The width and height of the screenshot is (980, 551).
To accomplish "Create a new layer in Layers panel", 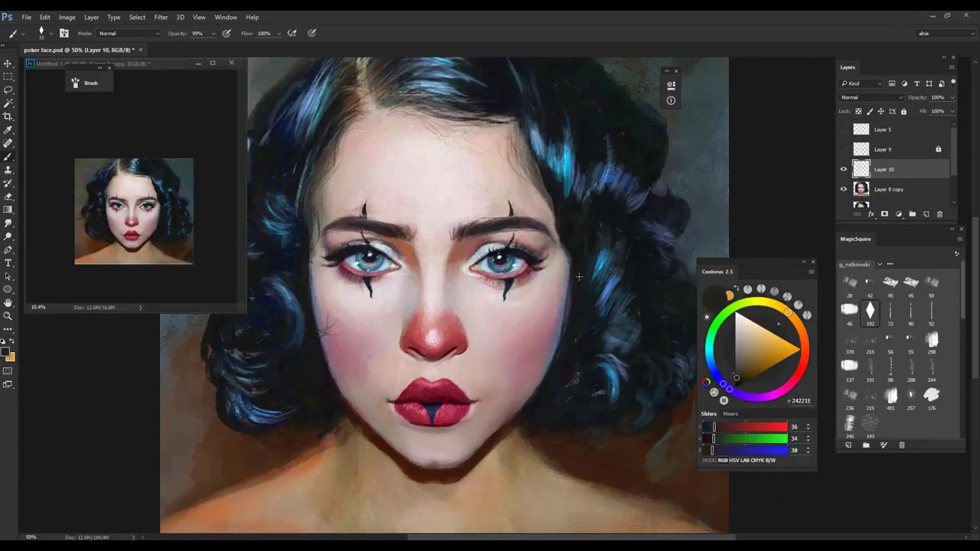I will click(x=926, y=214).
